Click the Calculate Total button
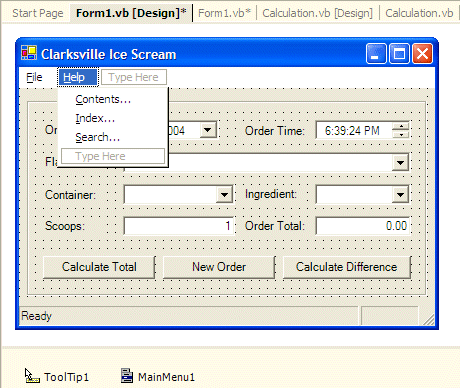 coord(99,267)
